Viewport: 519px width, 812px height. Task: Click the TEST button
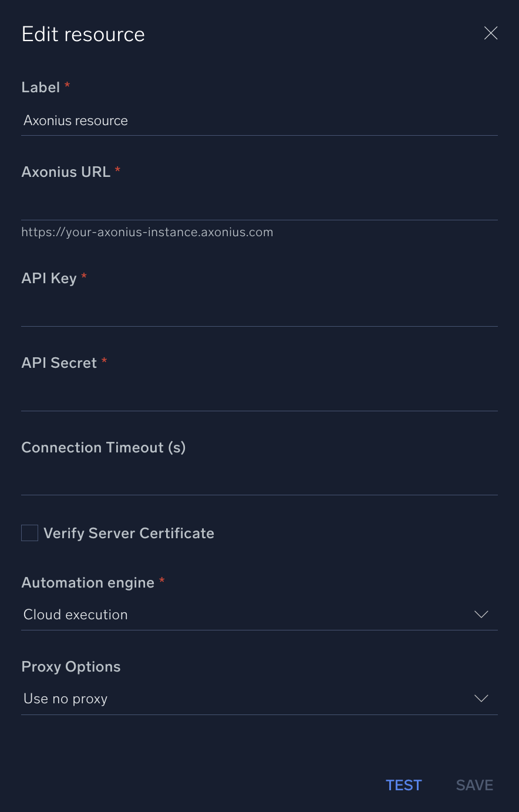tap(403, 785)
